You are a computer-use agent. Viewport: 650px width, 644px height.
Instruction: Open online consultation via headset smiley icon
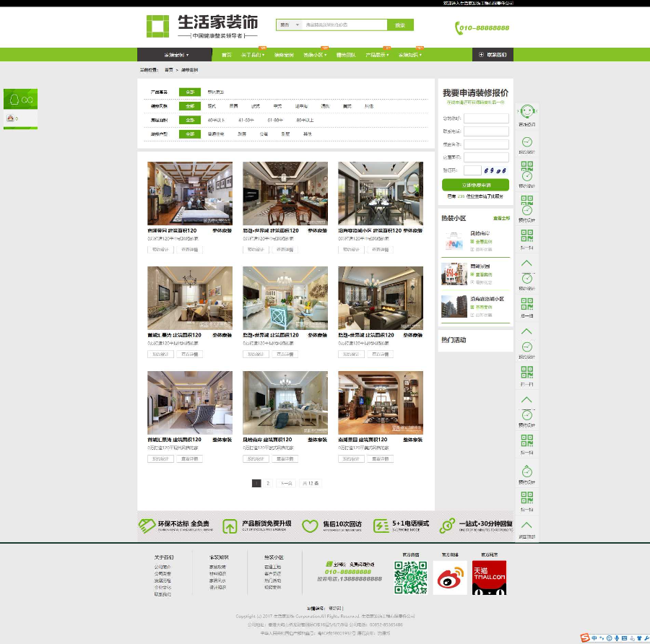click(527, 111)
